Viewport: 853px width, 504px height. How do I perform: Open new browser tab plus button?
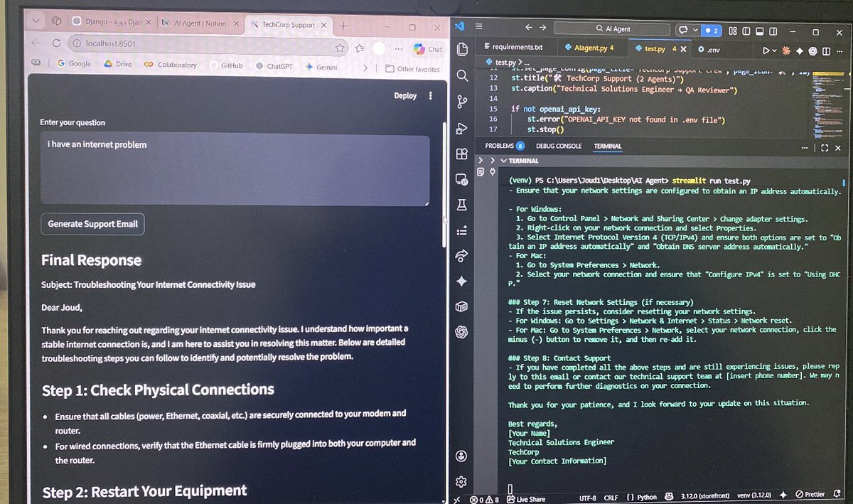[343, 25]
